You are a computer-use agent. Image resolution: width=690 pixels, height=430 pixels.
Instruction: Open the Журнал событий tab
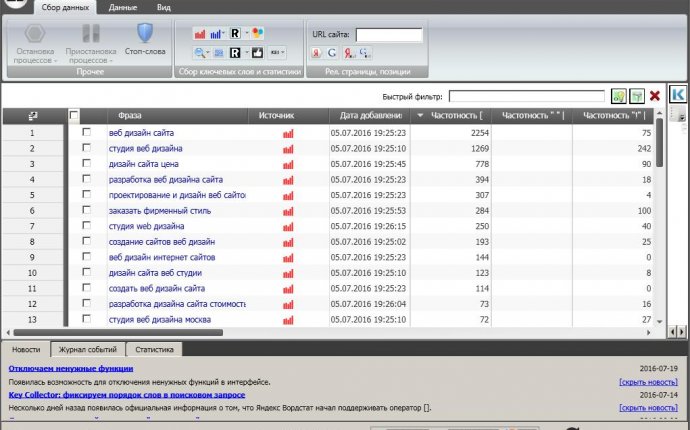pyautogui.click(x=87, y=350)
